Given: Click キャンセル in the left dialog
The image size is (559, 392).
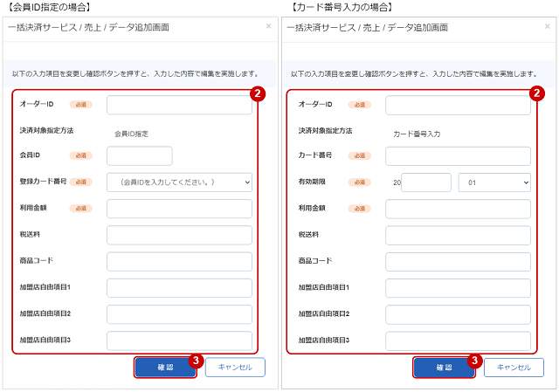Looking at the screenshot, I should tap(235, 368).
